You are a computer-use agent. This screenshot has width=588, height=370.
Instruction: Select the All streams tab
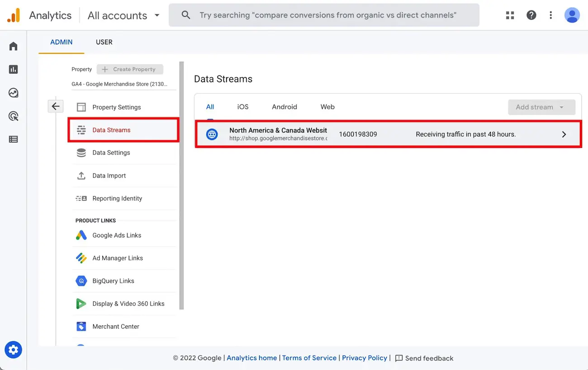click(210, 107)
